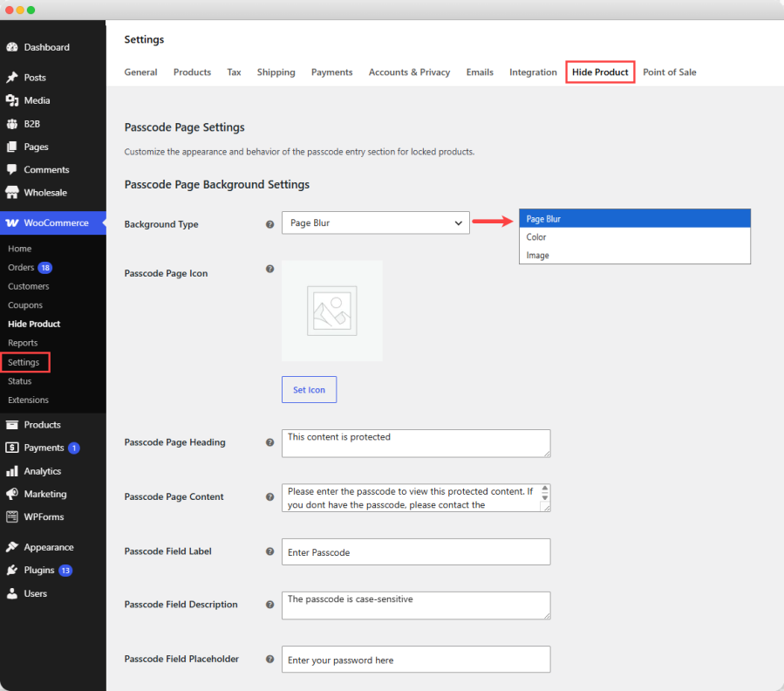Focus the Passcode Field Label input

pos(416,552)
